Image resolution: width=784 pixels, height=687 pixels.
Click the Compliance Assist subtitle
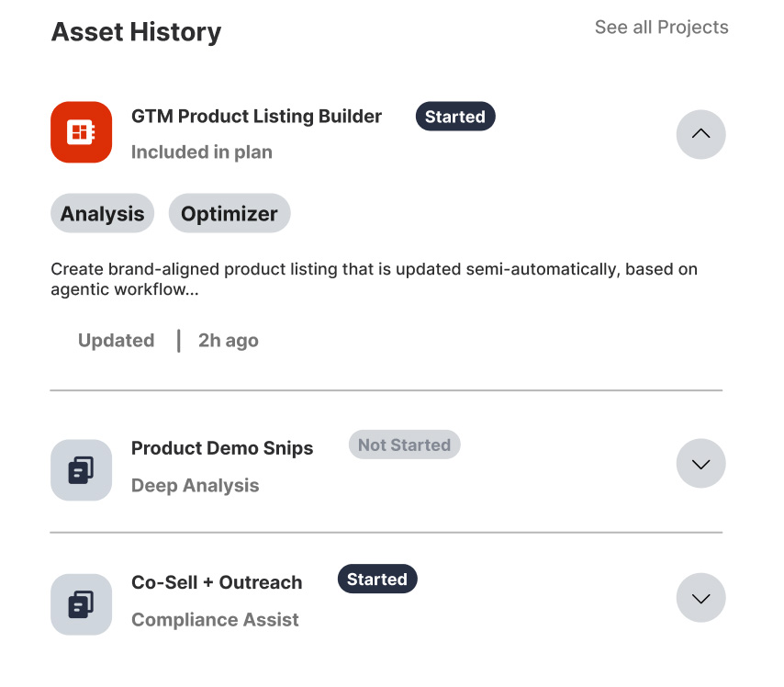pyautogui.click(x=215, y=620)
